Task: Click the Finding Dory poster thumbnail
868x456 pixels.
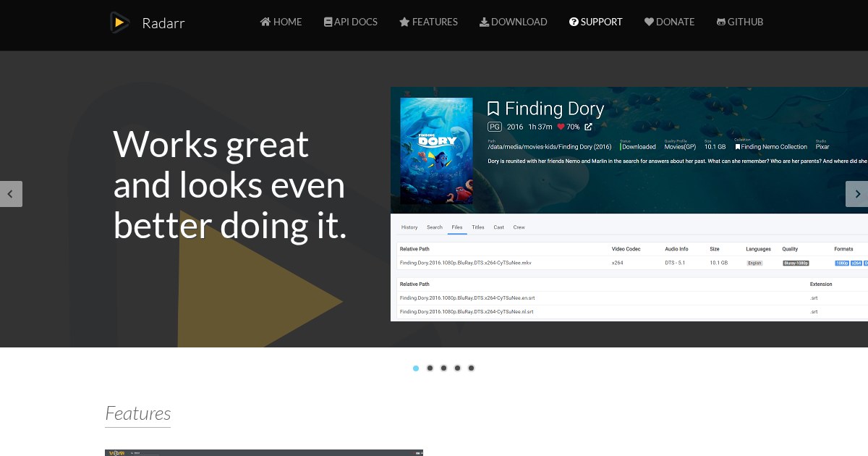Action: point(436,151)
